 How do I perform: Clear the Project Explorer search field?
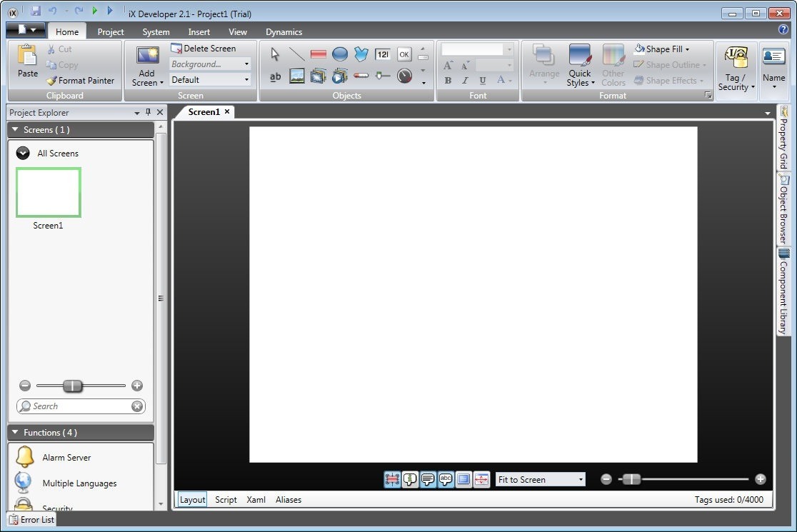coord(136,406)
